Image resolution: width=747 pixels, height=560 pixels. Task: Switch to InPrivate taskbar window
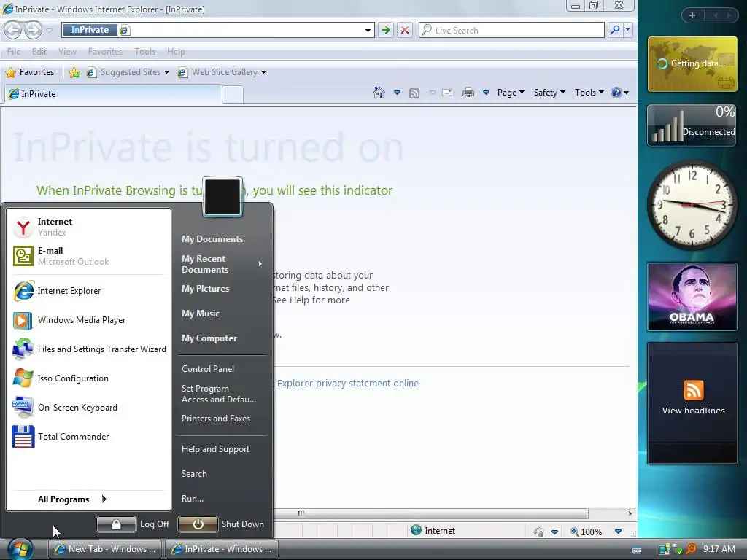pyautogui.click(x=222, y=549)
